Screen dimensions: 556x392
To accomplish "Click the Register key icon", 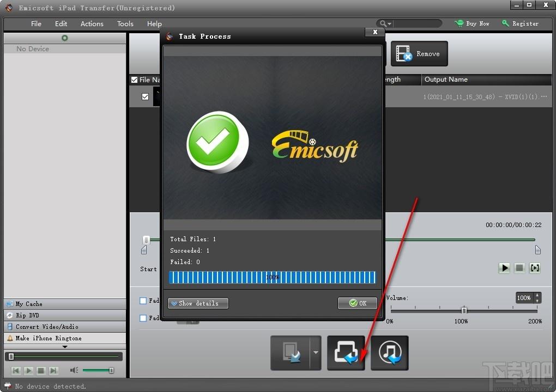I will pyautogui.click(x=505, y=23).
